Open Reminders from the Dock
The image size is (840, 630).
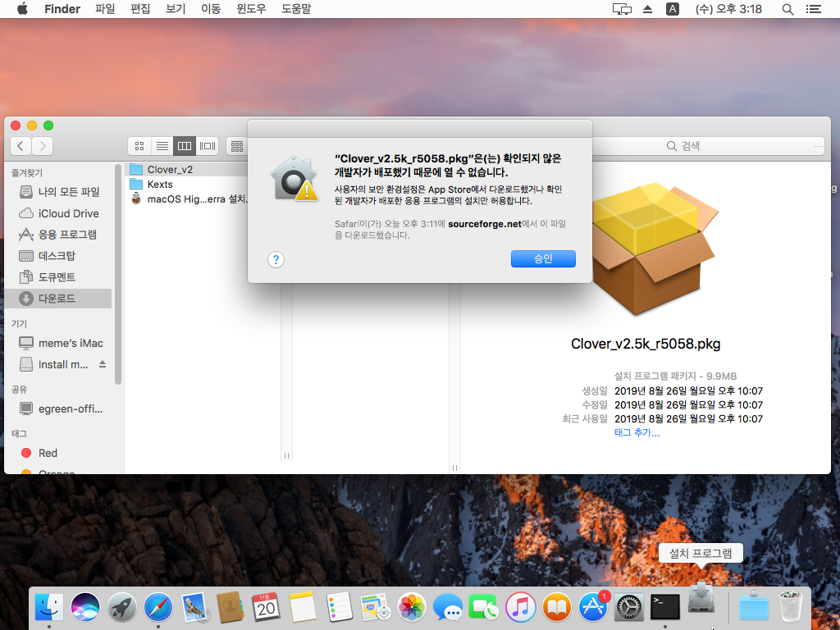[x=339, y=608]
